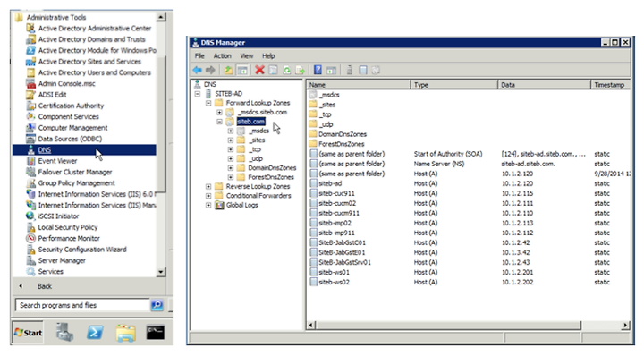
Task: Click the Performance Monitor icon in Start menu
Action: pos(30,238)
